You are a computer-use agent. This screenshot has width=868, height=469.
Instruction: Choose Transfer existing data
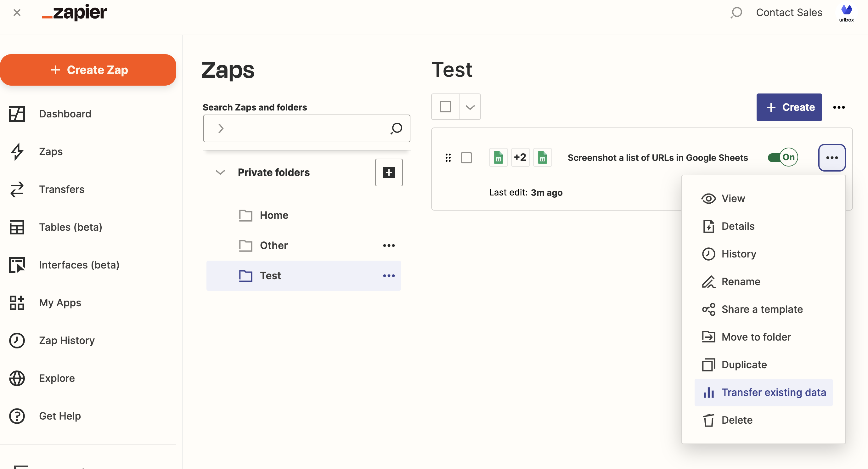point(763,392)
